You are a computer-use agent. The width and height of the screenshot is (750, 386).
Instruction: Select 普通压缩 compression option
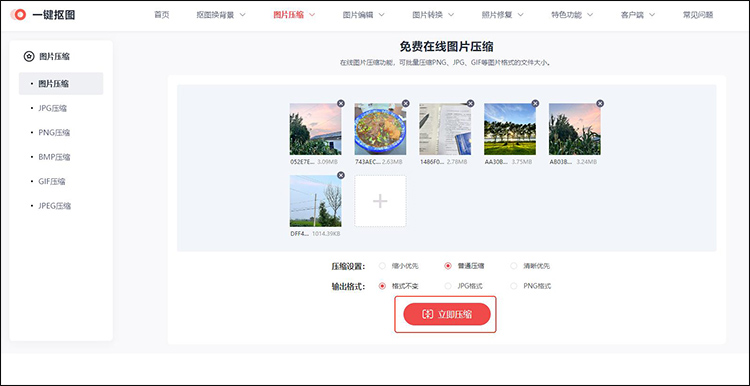pos(448,266)
